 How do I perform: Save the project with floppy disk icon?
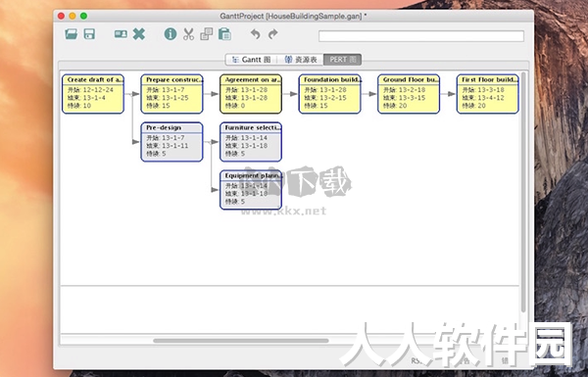click(89, 34)
